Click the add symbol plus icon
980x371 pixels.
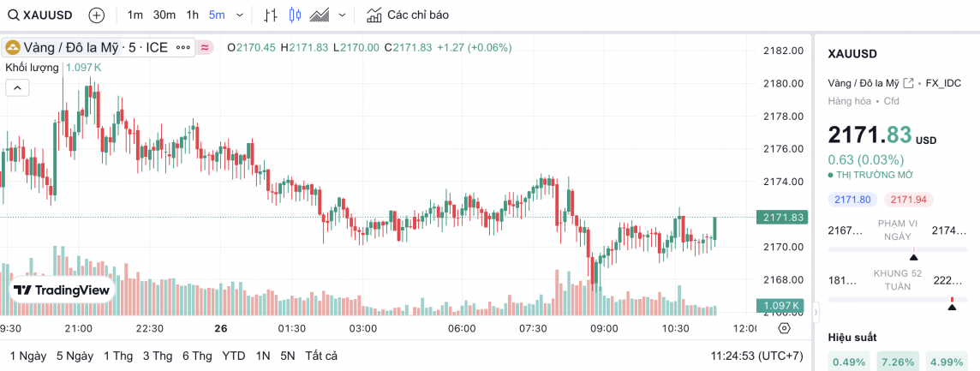(x=97, y=15)
